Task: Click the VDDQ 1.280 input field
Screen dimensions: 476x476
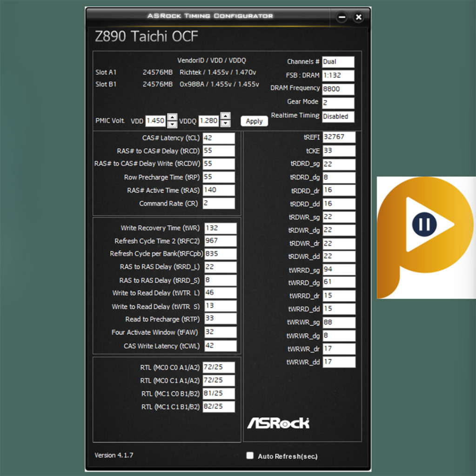Action: tap(209, 120)
